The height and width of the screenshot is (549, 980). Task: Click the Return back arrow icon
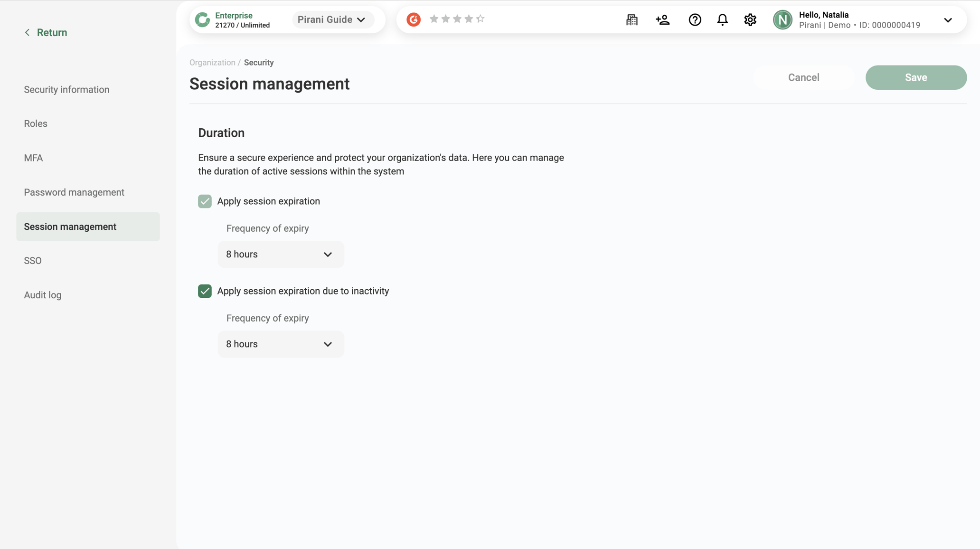point(27,32)
